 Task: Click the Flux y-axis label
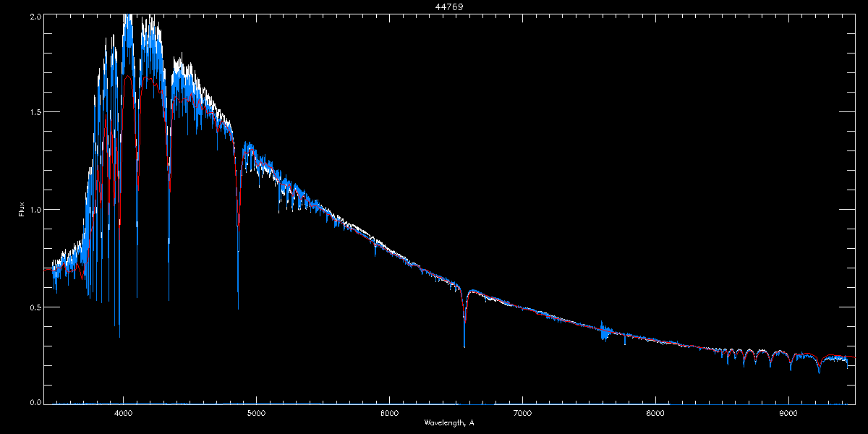(22, 209)
